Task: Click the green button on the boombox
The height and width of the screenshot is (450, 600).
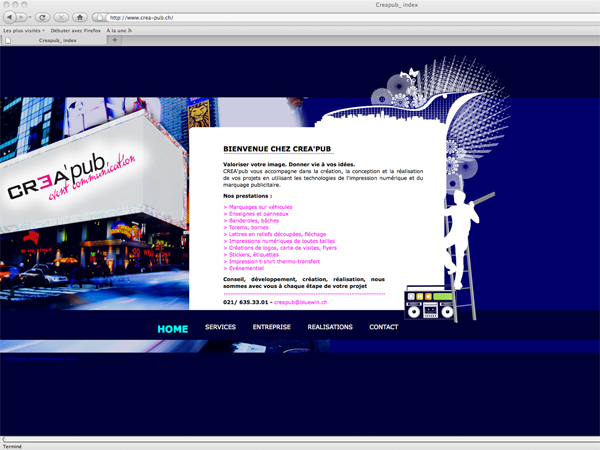Action: point(443,296)
